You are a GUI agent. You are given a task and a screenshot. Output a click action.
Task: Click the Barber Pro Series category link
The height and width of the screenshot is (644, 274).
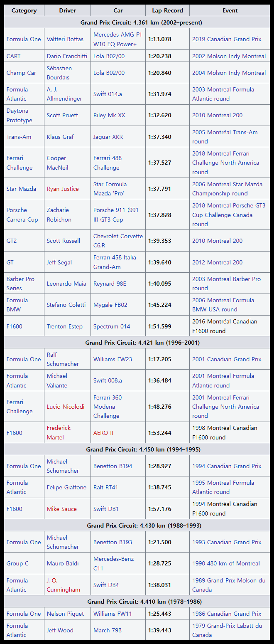[x=20, y=284]
